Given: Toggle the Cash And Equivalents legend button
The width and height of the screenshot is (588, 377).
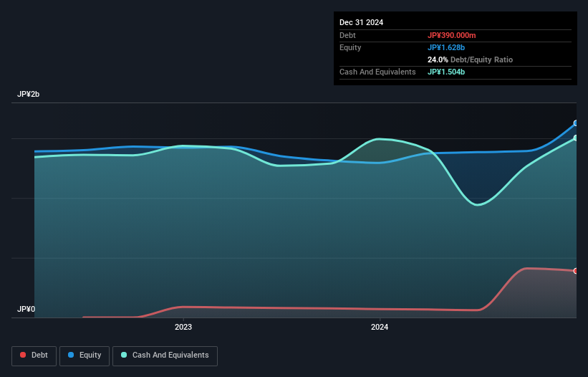Looking at the screenshot, I should coord(165,355).
